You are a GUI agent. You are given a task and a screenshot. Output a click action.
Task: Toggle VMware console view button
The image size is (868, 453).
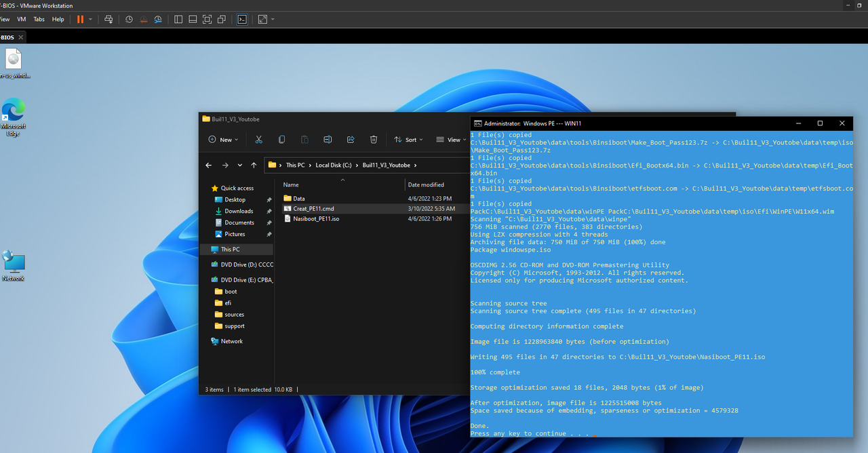tap(242, 19)
